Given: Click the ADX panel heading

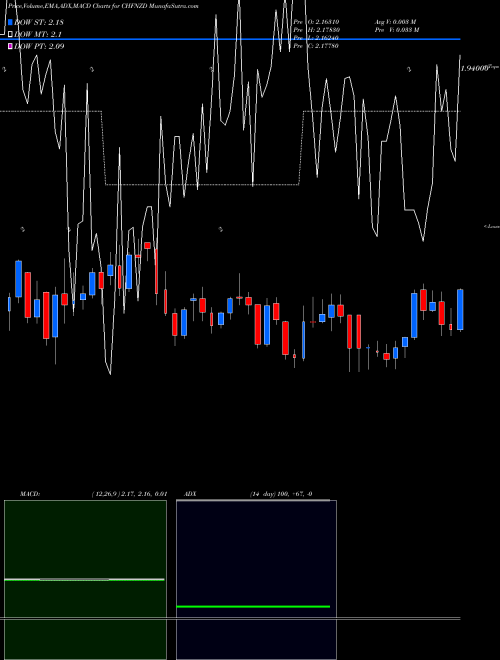Looking at the screenshot, I should coord(190,494).
